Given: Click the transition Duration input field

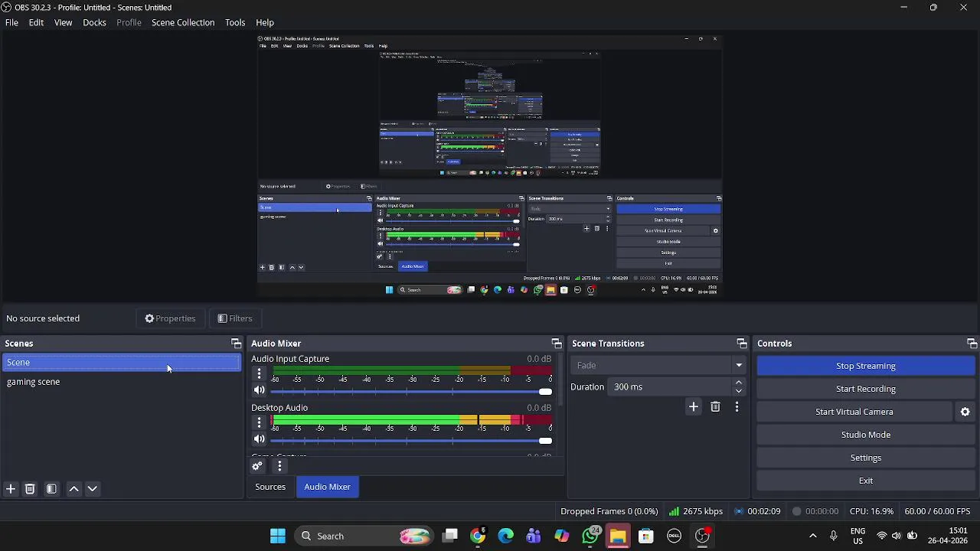Looking at the screenshot, I should 671,387.
